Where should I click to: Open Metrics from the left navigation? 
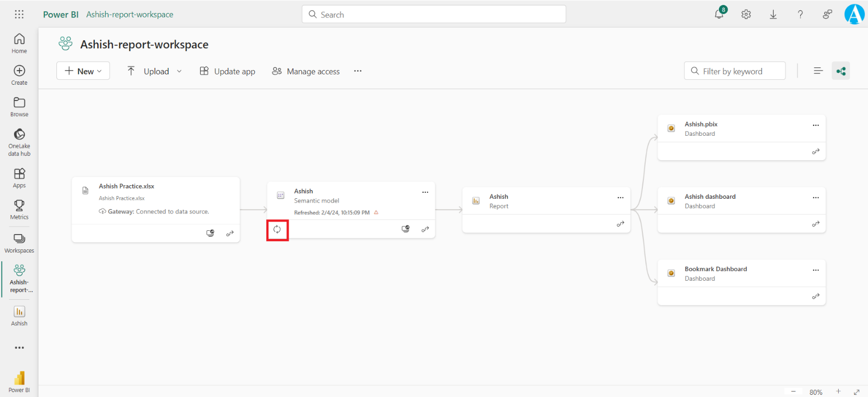tap(19, 209)
